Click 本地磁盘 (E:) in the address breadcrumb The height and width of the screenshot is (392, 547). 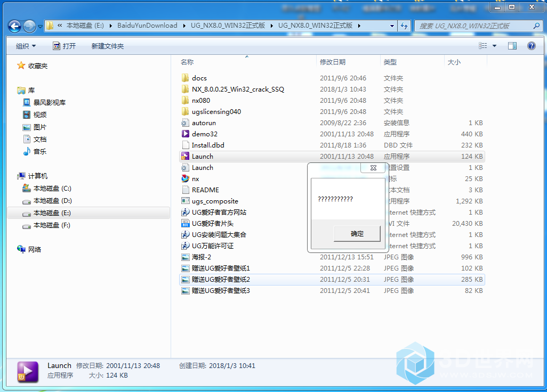pos(85,26)
